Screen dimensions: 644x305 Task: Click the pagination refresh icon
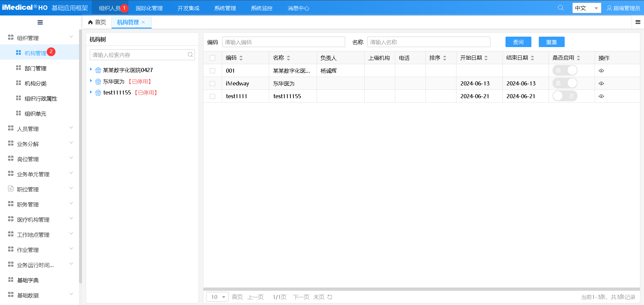330,297
